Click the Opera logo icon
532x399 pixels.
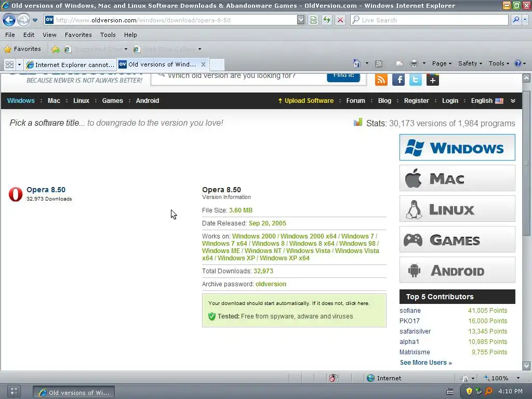click(16, 194)
